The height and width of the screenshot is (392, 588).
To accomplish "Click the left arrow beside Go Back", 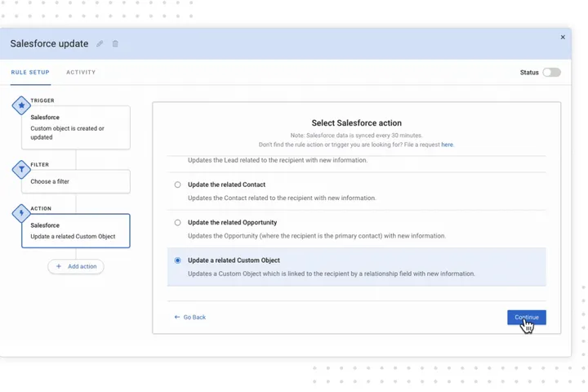I will pos(177,318).
